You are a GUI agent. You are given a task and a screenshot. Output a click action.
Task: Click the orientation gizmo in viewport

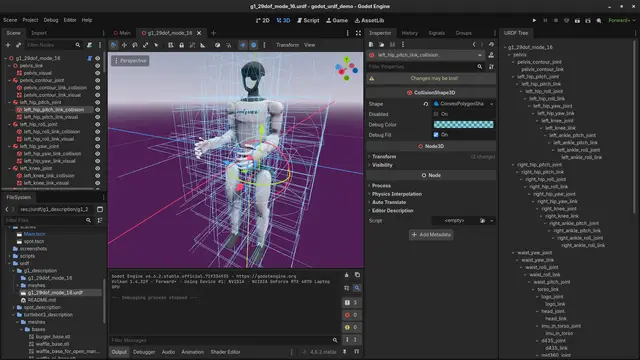[347, 69]
